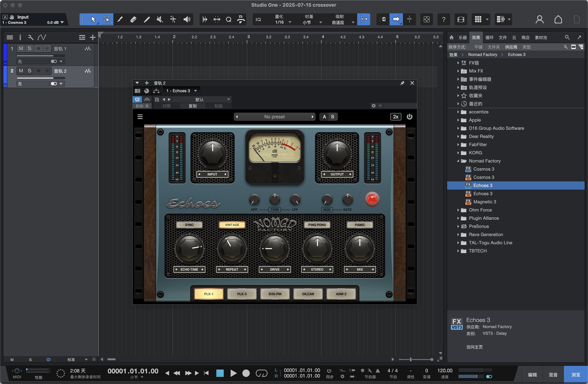Image resolution: width=588 pixels, height=384 pixels.
Task: Select the Split tool
Action: [120, 20]
